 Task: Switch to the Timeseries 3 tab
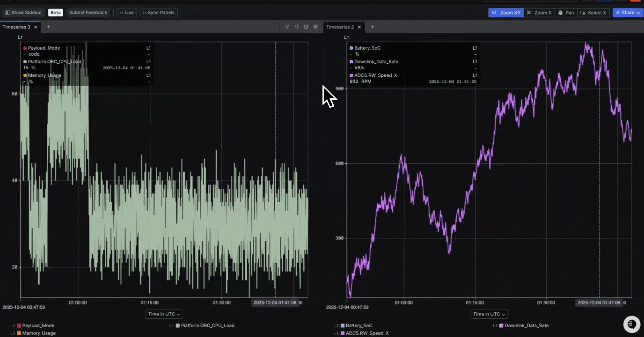pyautogui.click(x=16, y=27)
